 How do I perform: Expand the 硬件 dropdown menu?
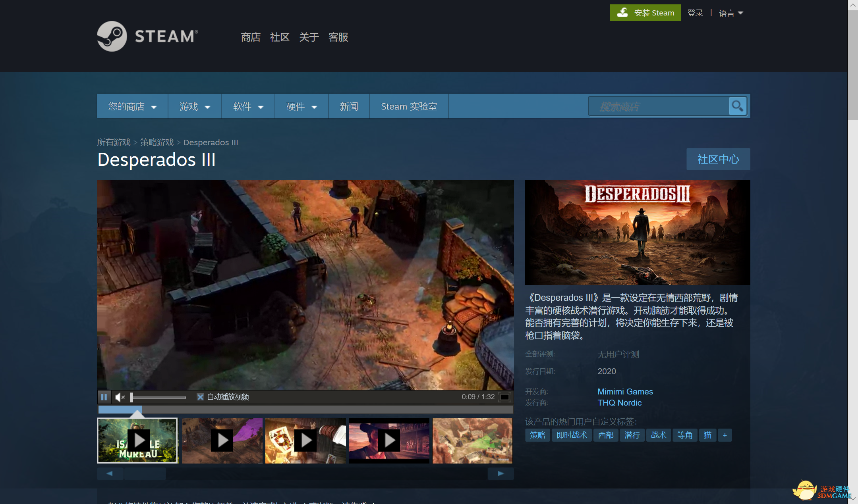301,106
